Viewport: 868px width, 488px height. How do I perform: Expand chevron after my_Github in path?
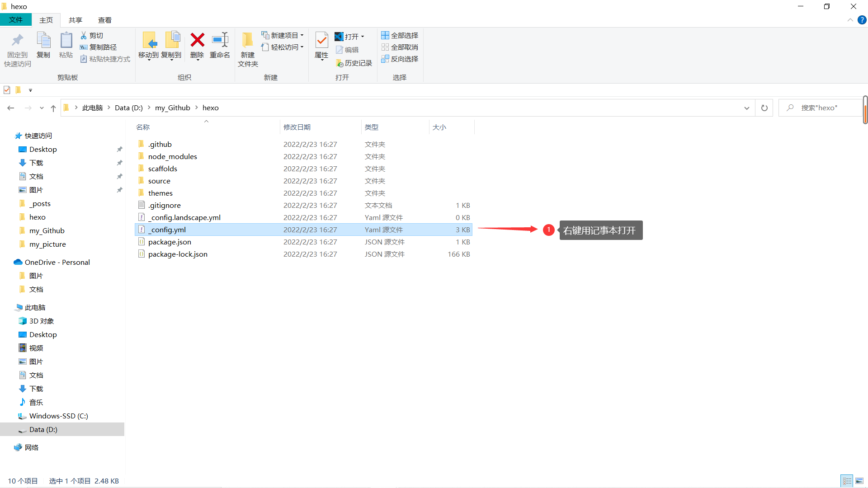[x=197, y=108]
